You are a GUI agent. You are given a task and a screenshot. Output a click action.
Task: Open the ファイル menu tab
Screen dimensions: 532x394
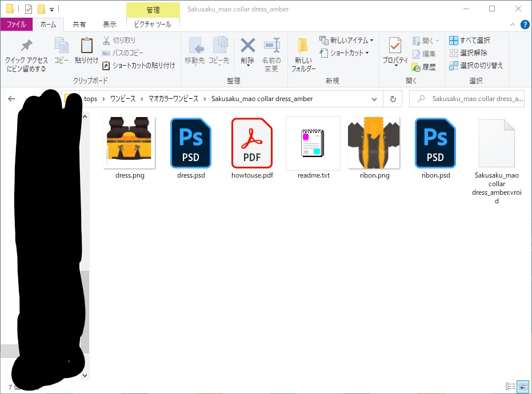tap(16, 25)
